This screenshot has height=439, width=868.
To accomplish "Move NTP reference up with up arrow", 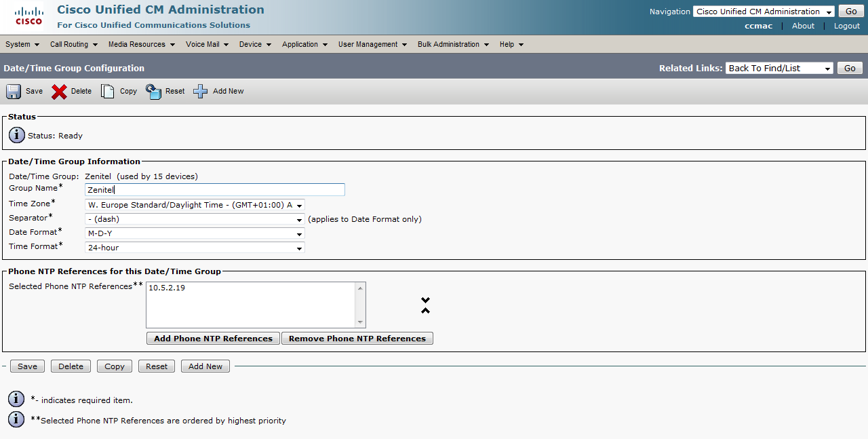I will (425, 311).
